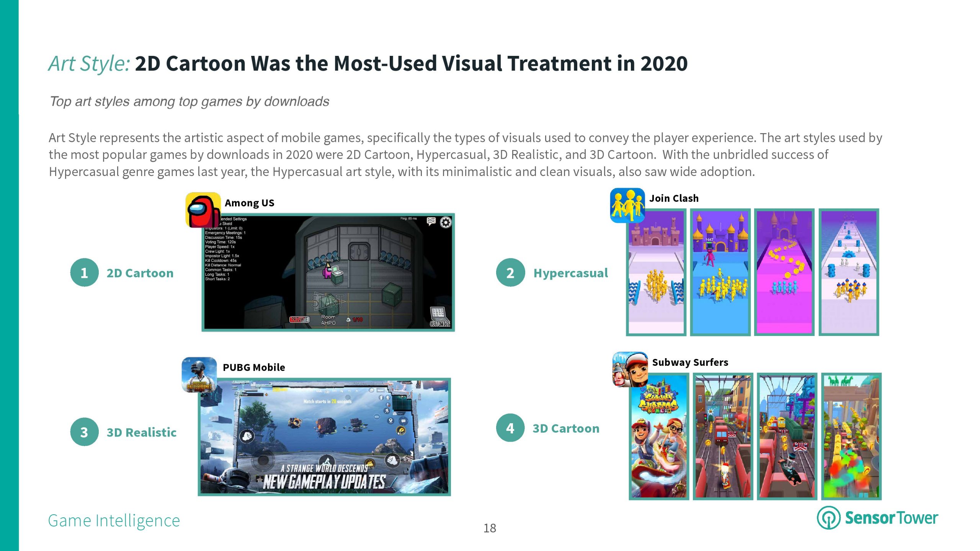Click the settings gear in Among Us screenshot
This screenshot has height=551, width=980.
pos(446,222)
